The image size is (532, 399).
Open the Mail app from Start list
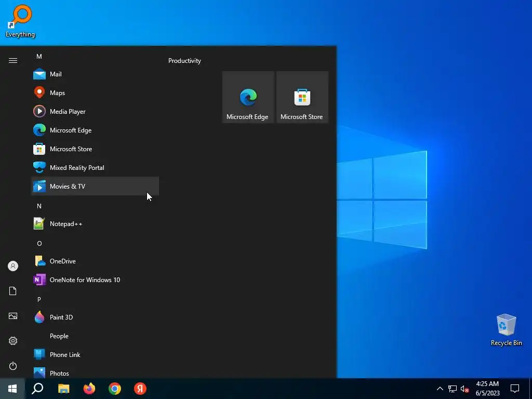coord(95,74)
